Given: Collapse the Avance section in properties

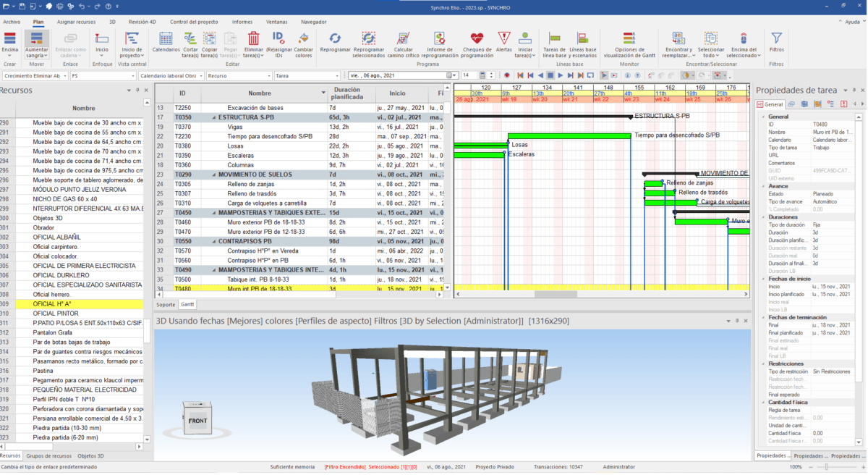Looking at the screenshot, I should tap(763, 186).
